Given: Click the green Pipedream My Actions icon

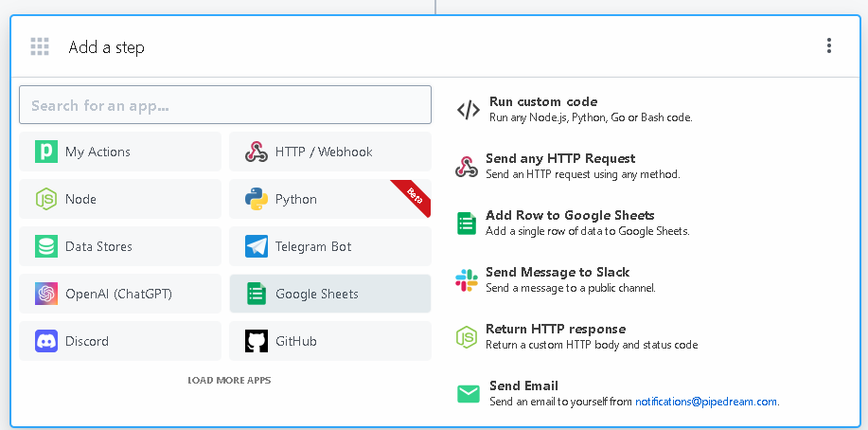Looking at the screenshot, I should point(46,152).
